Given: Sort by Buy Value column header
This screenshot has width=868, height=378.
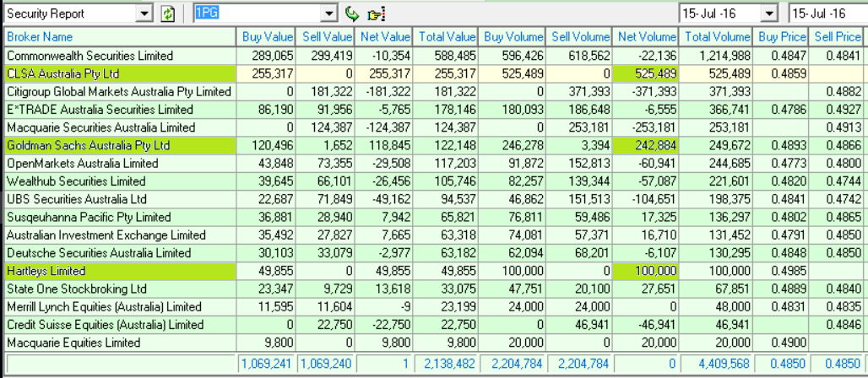Looking at the screenshot, I should 266,37.
